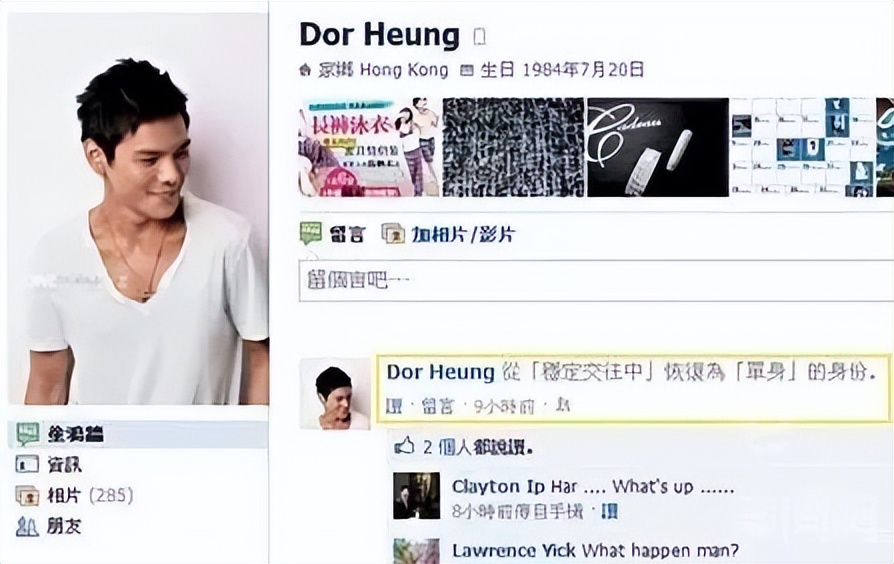Open the 長褲泳衣 advertisement photo thumbnail
The image size is (894, 564).
pos(369,147)
